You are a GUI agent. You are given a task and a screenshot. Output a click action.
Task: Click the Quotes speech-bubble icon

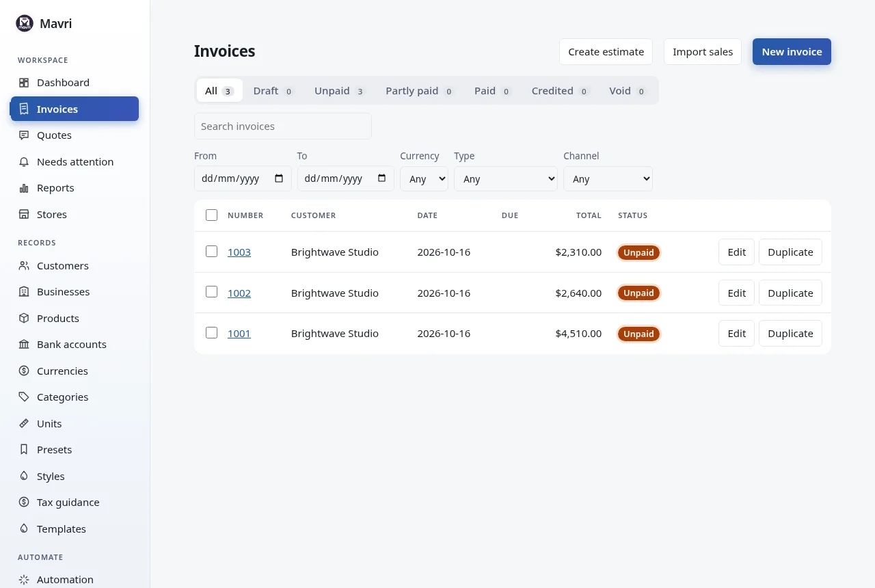[24, 135]
